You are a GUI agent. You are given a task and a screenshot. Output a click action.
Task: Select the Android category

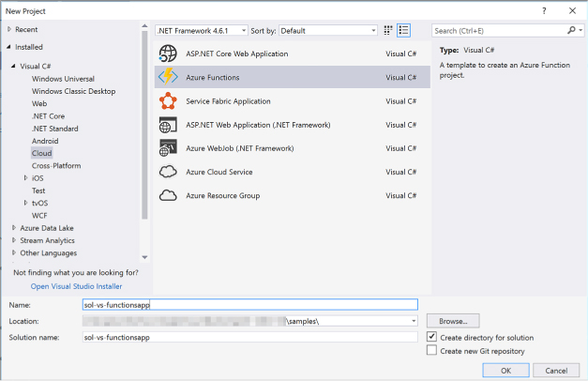click(x=45, y=141)
